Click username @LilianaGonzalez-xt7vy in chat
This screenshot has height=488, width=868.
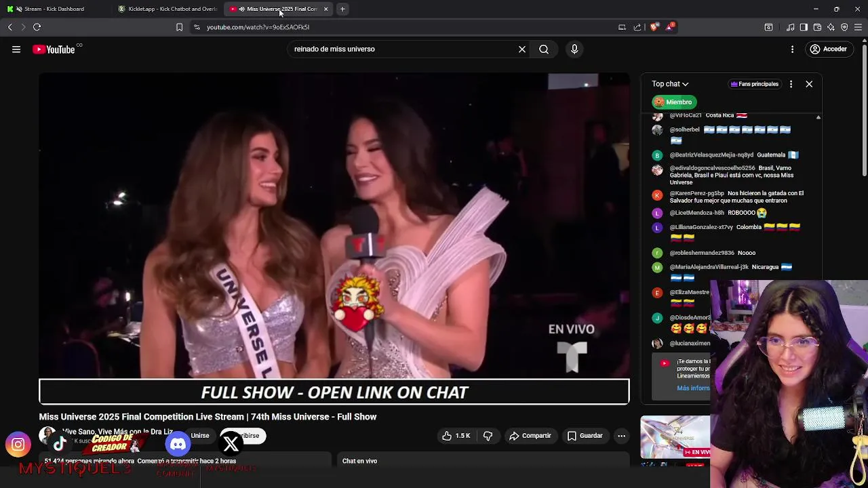click(701, 227)
